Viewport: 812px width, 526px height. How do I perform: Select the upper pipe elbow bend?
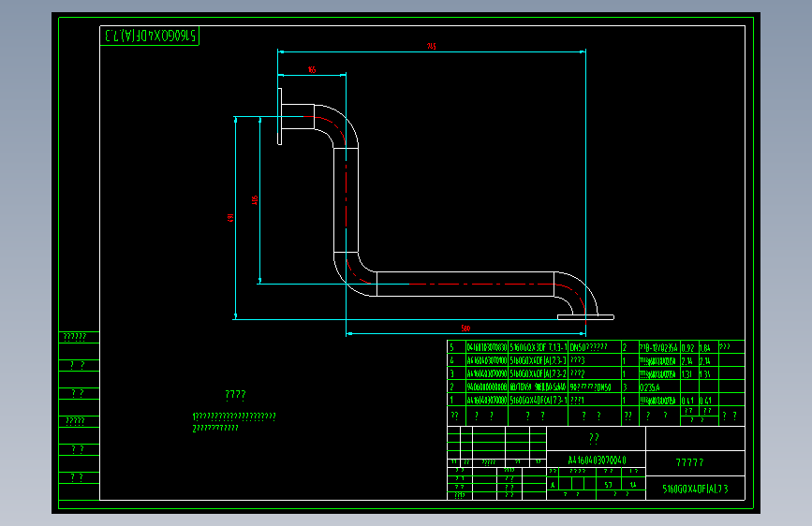pyautogui.click(x=336, y=125)
